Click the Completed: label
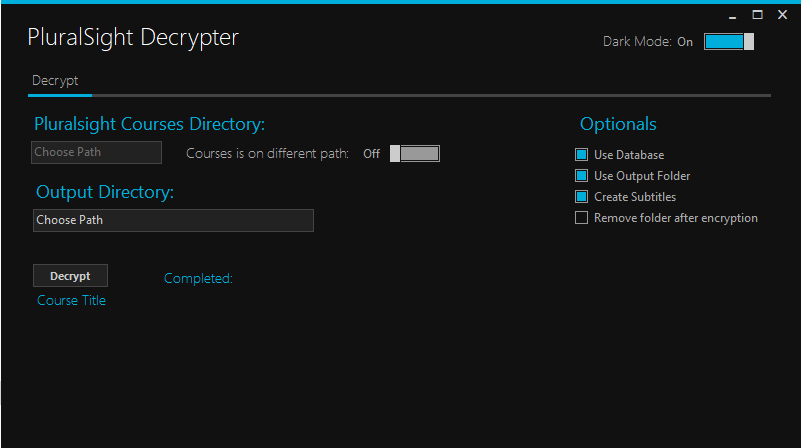 point(198,278)
